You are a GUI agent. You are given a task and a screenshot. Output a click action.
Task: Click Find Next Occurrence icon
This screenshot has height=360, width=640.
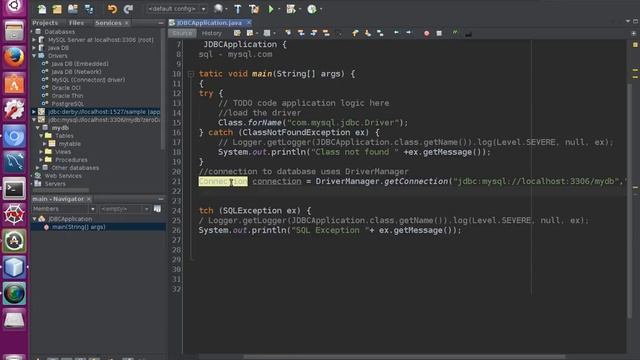coord(313,33)
